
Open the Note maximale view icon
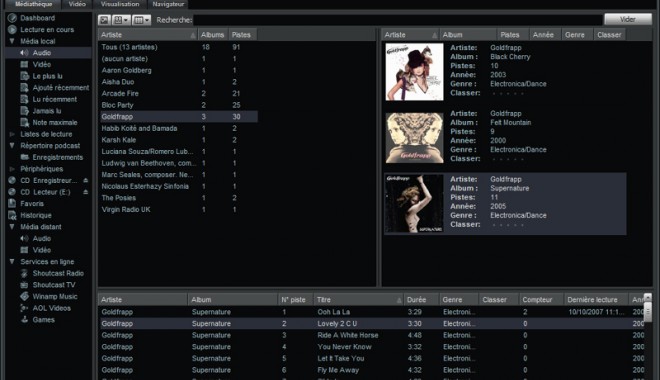tap(24, 122)
